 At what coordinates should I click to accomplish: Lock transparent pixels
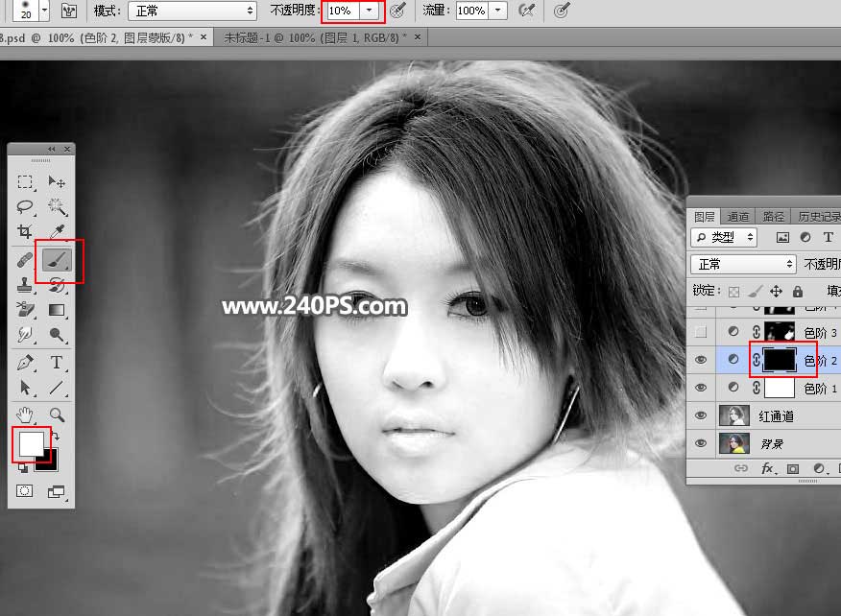click(733, 291)
